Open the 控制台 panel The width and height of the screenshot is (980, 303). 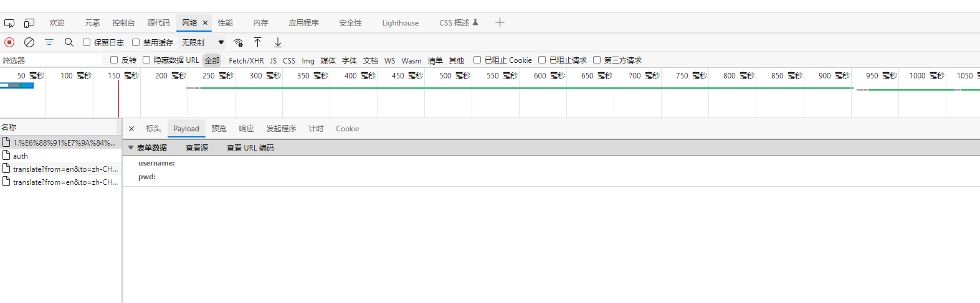point(123,23)
